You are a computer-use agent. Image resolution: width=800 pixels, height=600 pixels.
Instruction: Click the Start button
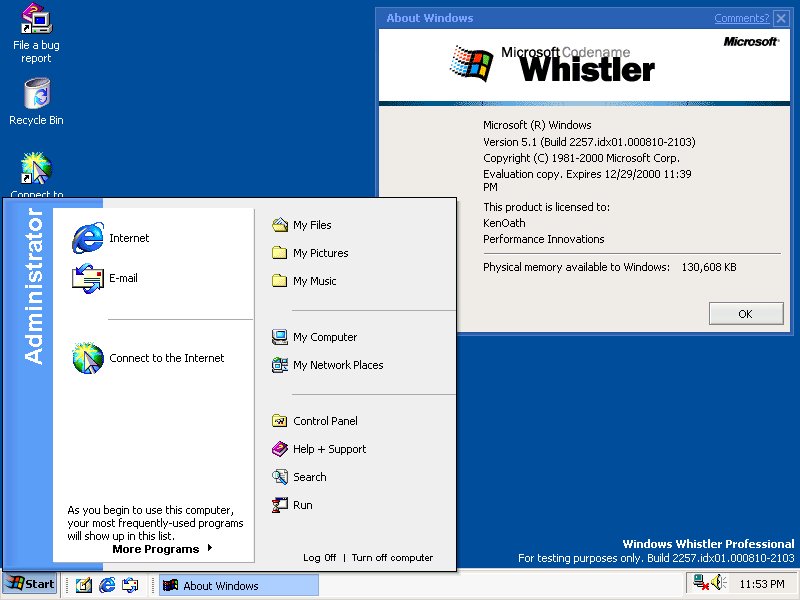coord(30,584)
